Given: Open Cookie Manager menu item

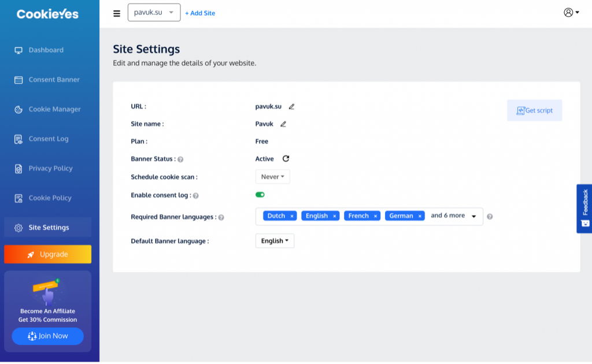Looking at the screenshot, I should click(x=47, y=109).
